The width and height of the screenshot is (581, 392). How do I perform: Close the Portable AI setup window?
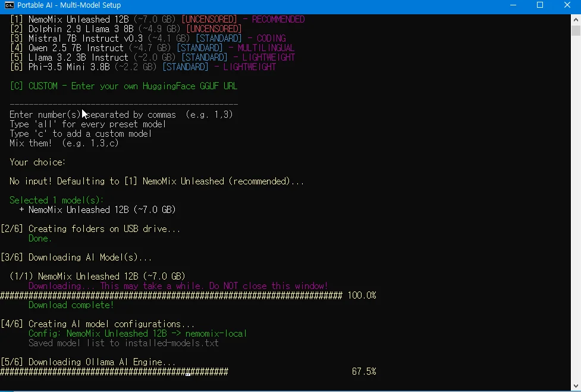pyautogui.click(x=567, y=5)
